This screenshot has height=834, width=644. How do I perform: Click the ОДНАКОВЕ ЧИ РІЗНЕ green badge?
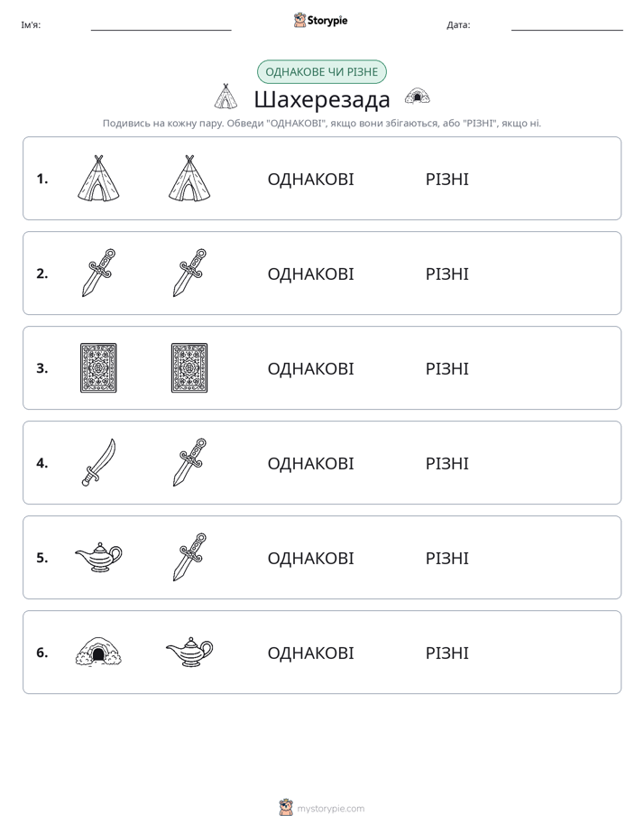322,72
